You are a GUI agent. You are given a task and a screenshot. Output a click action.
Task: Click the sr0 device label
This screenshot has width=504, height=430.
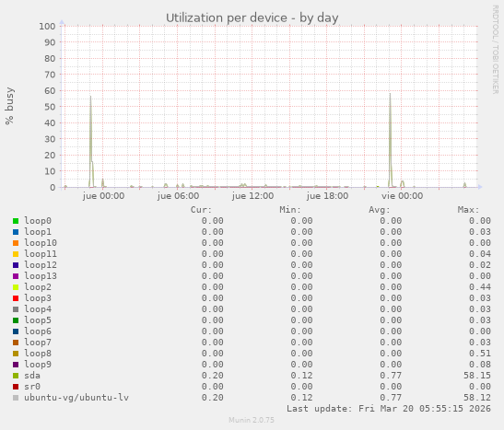(32, 387)
